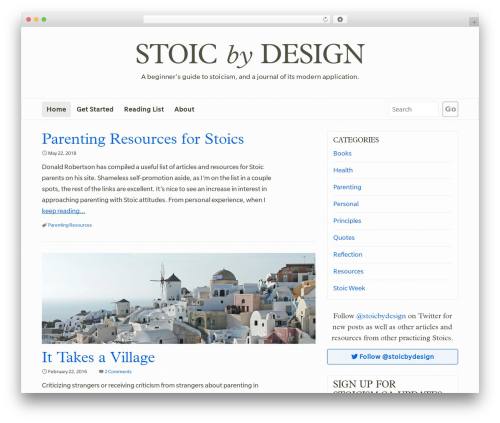Select the Personal category

coord(346,204)
